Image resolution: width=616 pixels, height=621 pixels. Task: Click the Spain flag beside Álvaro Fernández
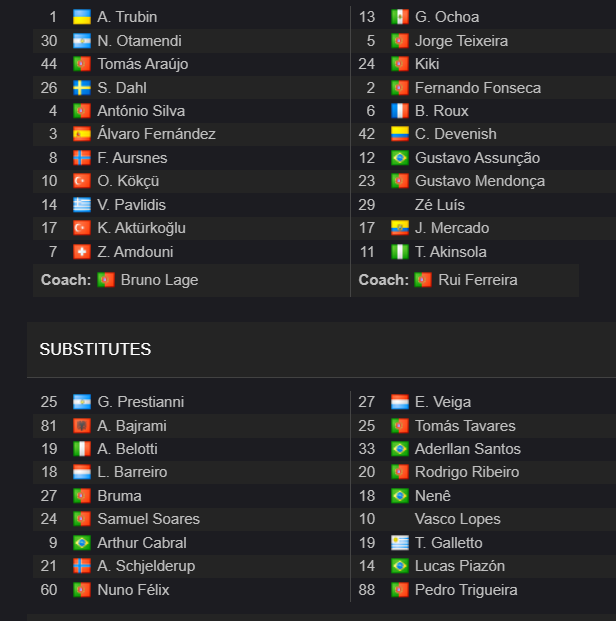click(82, 134)
